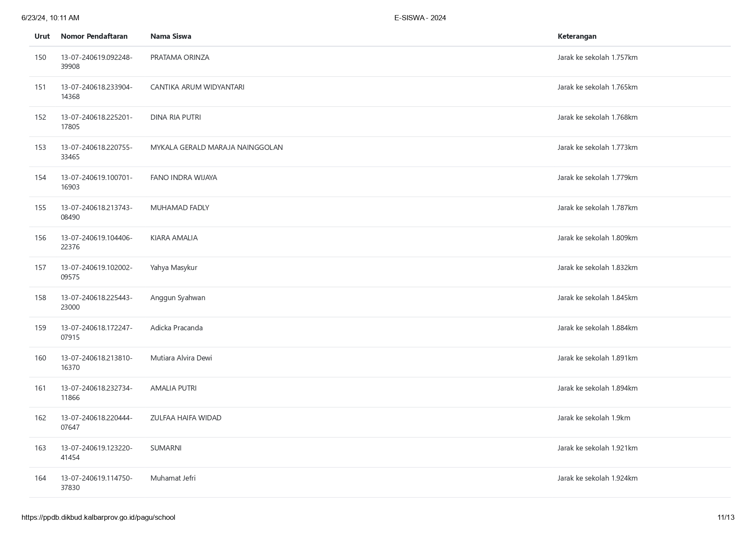
Task: Click distance text Jarak ke sekolah 1.845km
Action: (597, 298)
